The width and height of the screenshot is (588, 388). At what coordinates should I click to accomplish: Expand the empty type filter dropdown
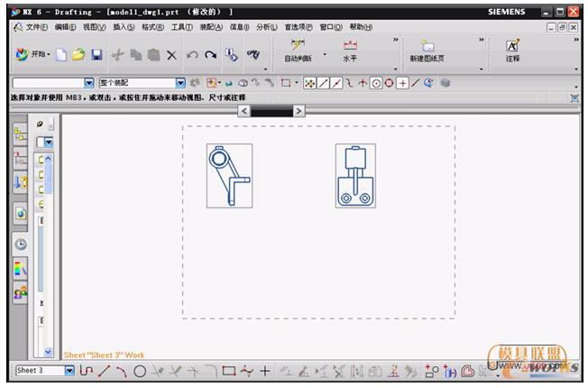point(88,83)
